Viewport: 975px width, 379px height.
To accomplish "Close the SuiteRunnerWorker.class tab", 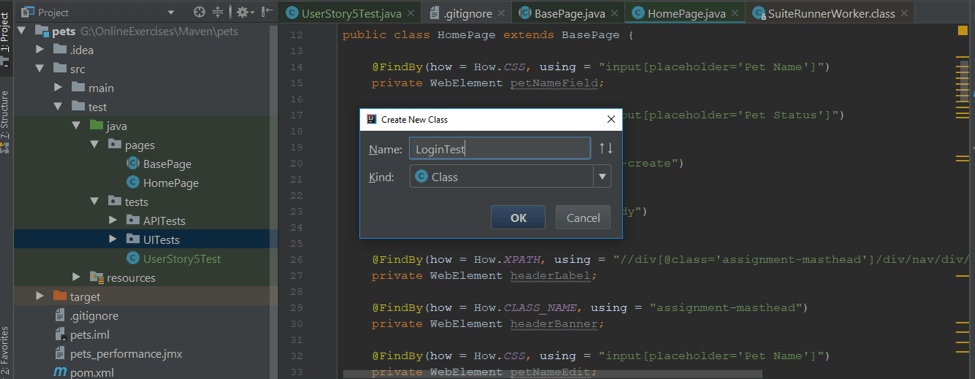I will click(903, 13).
